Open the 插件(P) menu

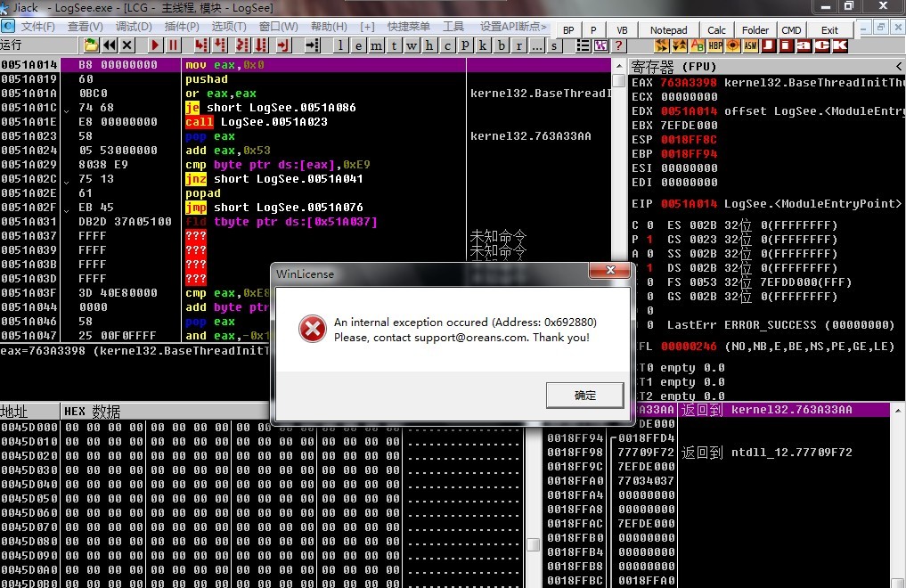pyautogui.click(x=182, y=27)
